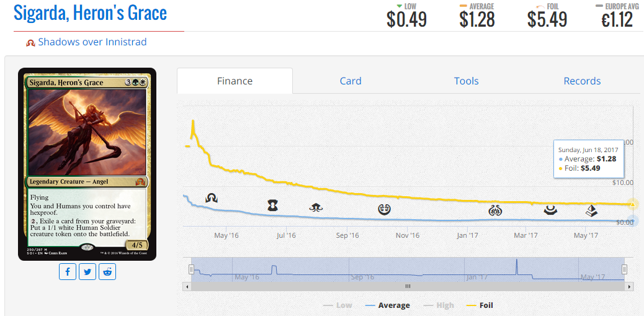Click the pyramid set icon near May '17
The width and height of the screenshot is (644, 316).
(x=591, y=211)
